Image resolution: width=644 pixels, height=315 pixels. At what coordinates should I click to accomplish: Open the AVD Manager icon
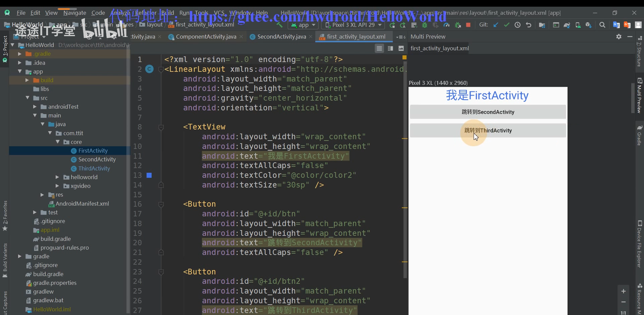point(578,25)
